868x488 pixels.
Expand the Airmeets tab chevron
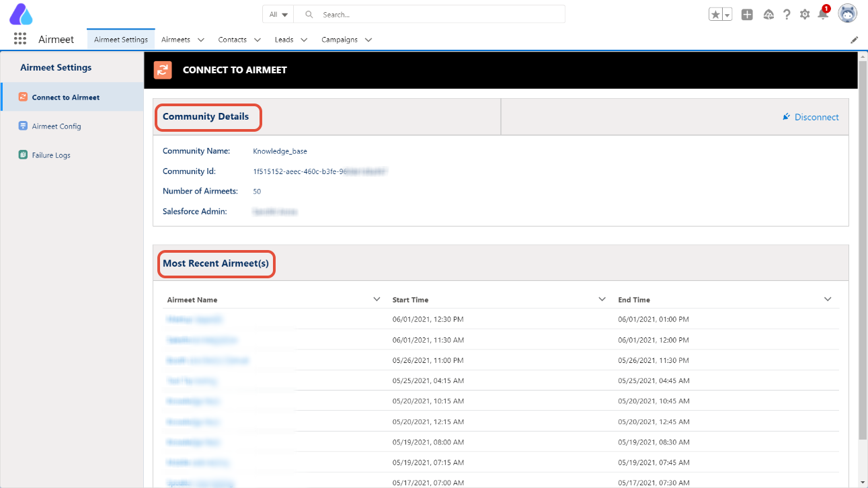coord(201,40)
